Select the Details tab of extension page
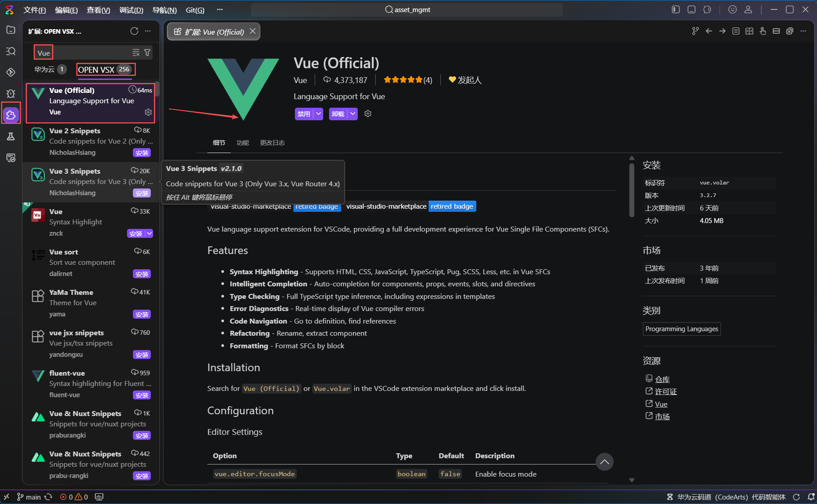 pos(219,143)
